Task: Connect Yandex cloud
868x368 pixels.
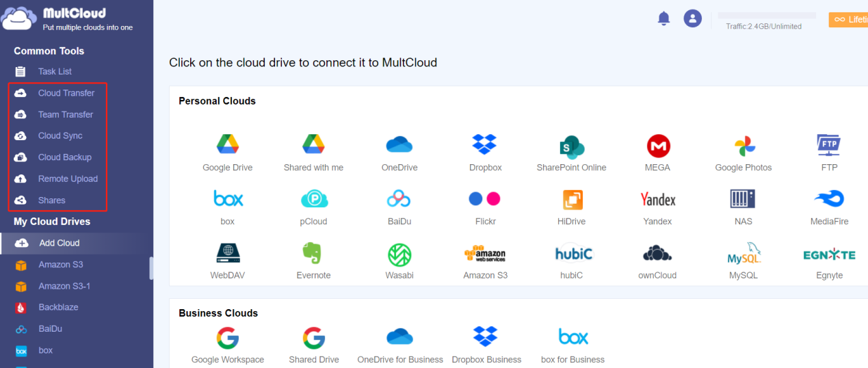Action: pos(658,206)
